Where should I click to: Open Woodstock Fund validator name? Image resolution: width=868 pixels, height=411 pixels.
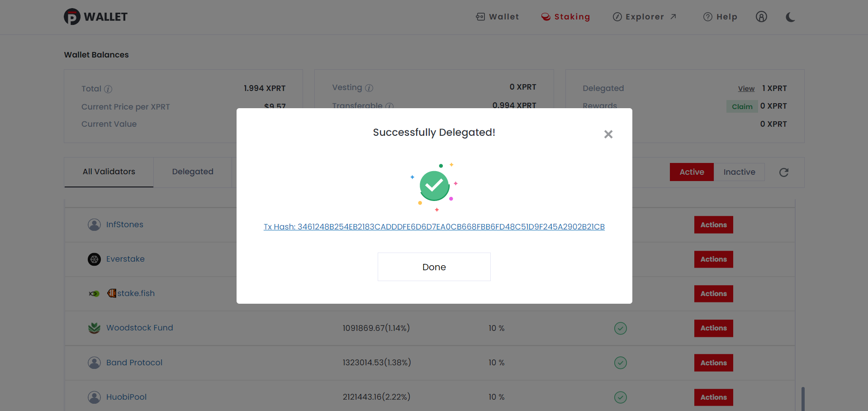point(139,328)
